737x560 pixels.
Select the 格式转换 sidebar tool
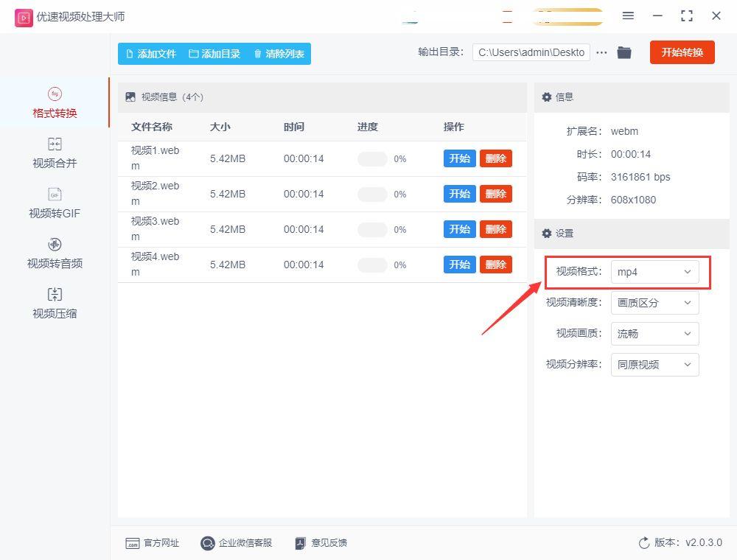pyautogui.click(x=54, y=102)
